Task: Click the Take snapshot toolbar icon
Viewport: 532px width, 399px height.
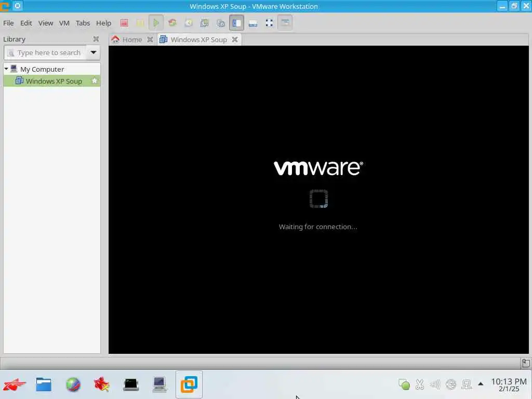Action: click(205, 23)
